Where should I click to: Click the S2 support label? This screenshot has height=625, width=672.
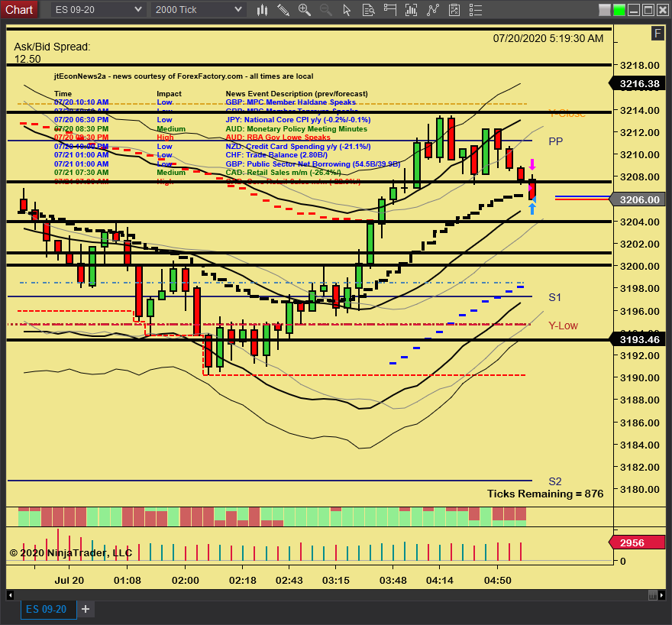click(x=555, y=481)
